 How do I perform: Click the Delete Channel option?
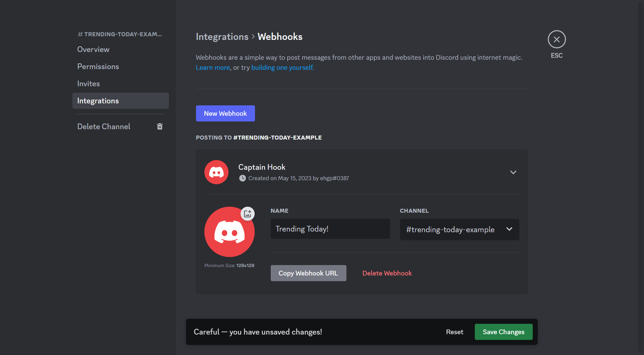120,126
